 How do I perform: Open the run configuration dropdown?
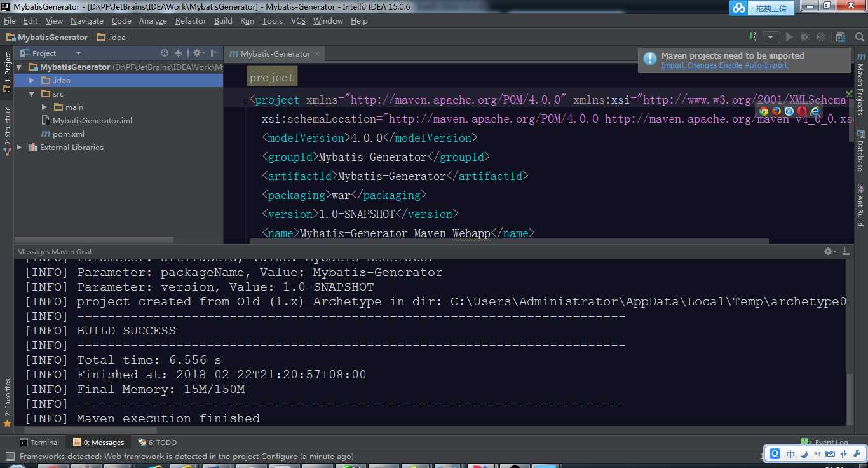pos(771,37)
